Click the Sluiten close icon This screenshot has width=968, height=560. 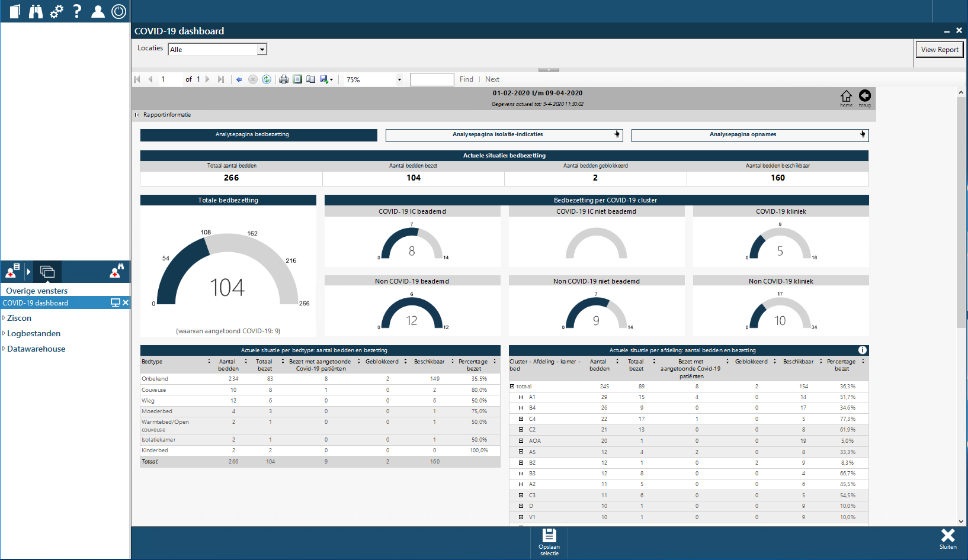click(x=948, y=538)
